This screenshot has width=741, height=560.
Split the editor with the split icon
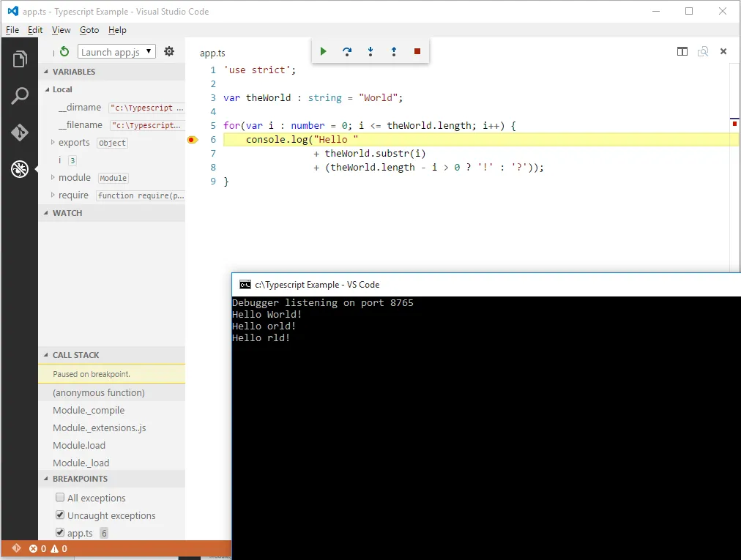[682, 51]
